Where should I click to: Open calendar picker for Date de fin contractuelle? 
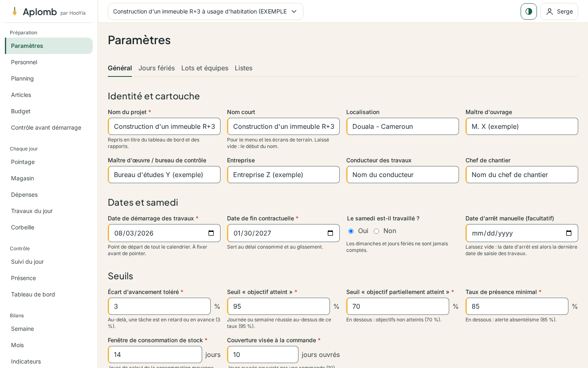coord(330,233)
